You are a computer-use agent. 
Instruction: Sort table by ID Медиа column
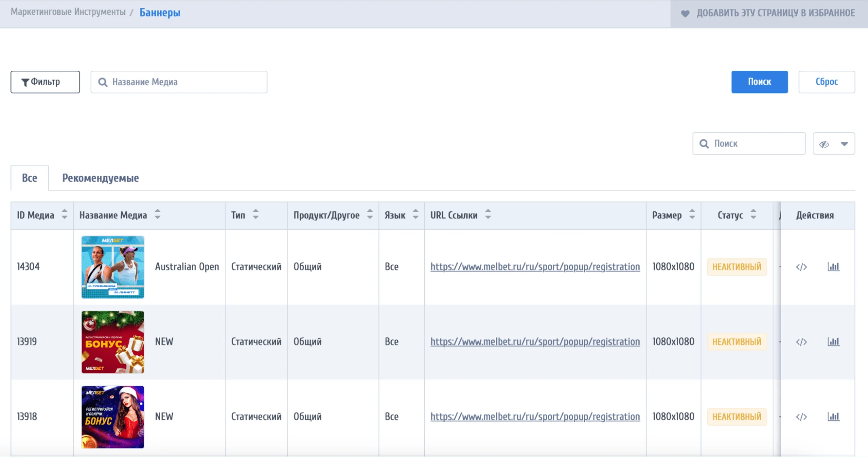[x=64, y=214]
